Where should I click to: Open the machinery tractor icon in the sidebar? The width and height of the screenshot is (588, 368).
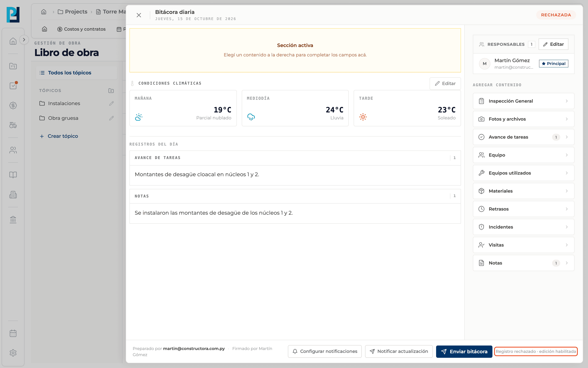(x=13, y=125)
